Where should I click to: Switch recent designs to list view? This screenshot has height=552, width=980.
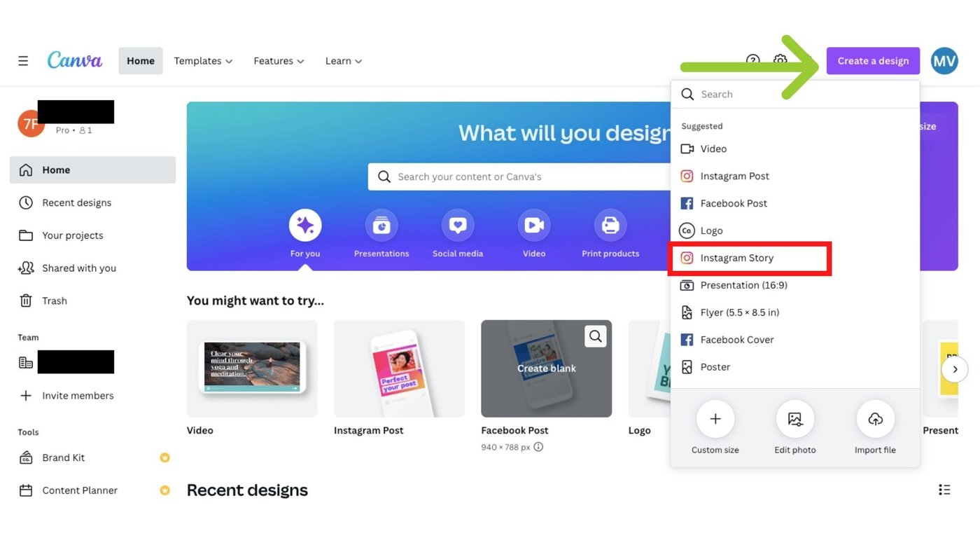pos(944,489)
